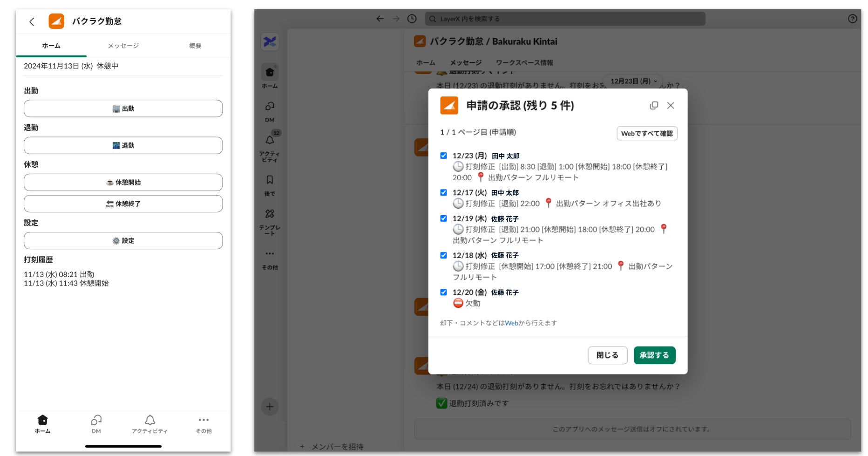The height and width of the screenshot is (456, 868).
Task: Uncheck the 12/19 (木) 佐藤 花子 request
Action: coord(443,218)
